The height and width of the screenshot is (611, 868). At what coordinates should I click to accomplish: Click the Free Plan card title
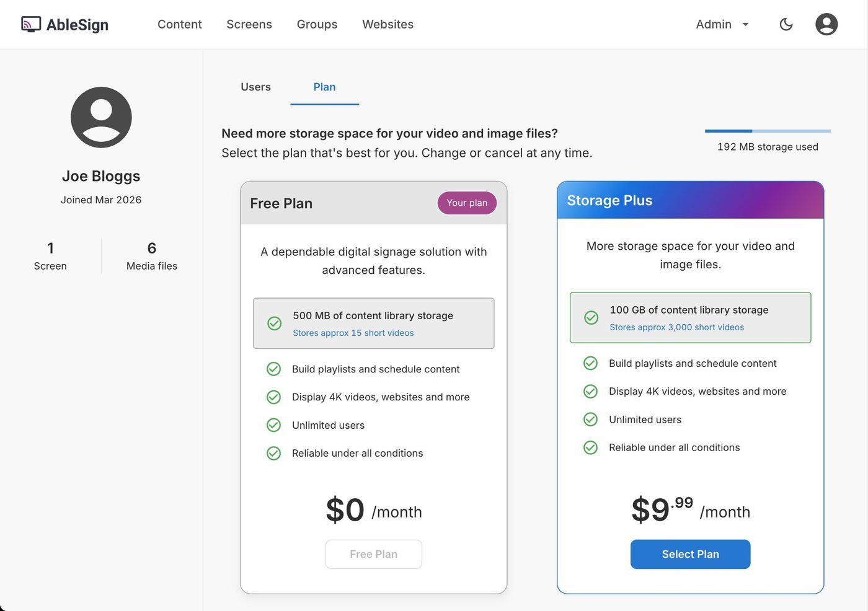[281, 203]
